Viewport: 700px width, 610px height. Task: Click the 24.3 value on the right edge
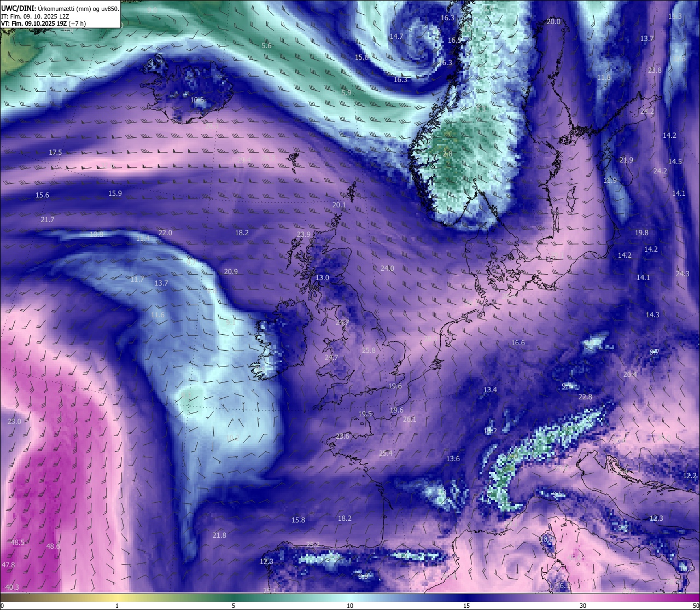coord(682,274)
